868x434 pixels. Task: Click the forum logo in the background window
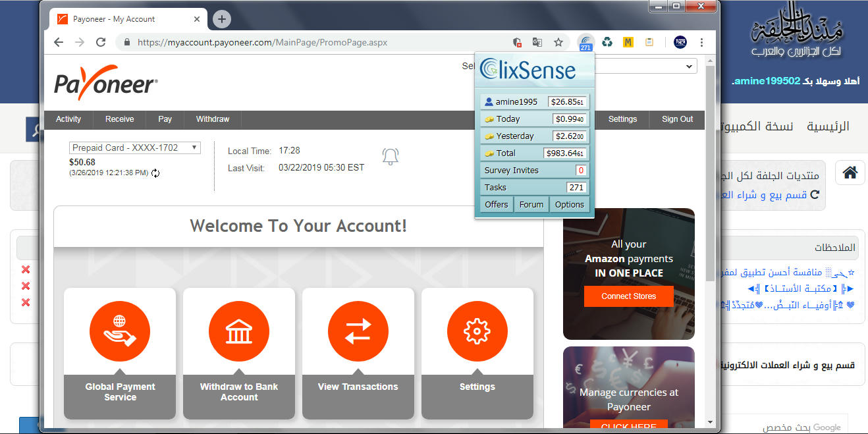pos(798,30)
